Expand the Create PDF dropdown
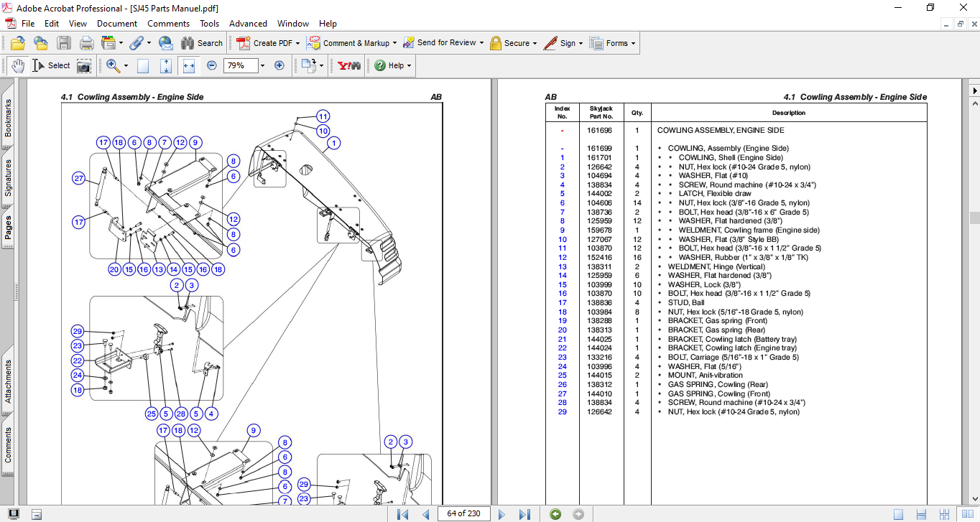Screen dimensions: 980x522 (297, 43)
